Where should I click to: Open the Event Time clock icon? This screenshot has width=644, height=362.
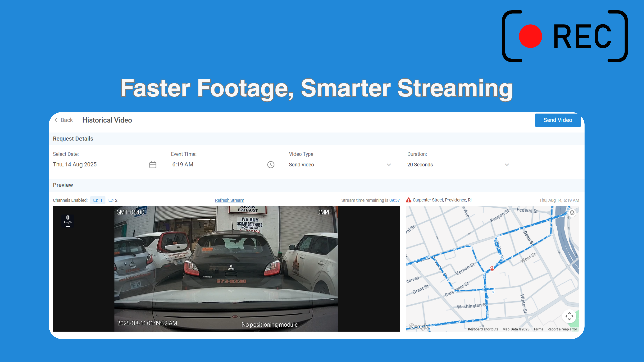(x=271, y=165)
